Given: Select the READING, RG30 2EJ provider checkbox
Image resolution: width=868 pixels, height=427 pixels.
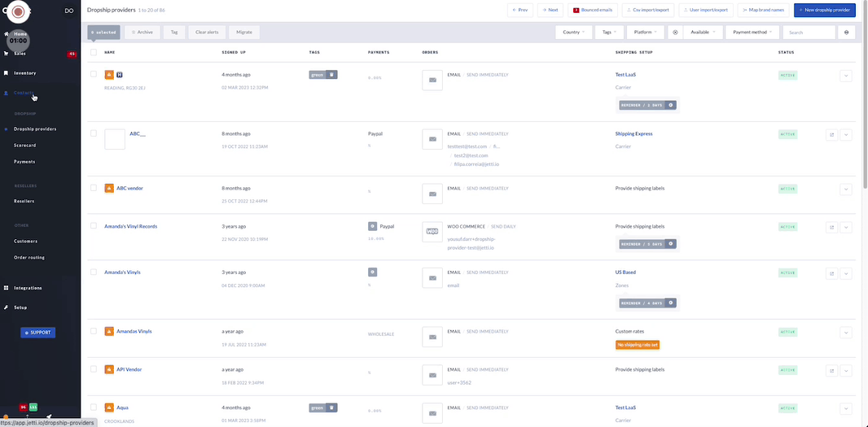Looking at the screenshot, I should click(94, 74).
